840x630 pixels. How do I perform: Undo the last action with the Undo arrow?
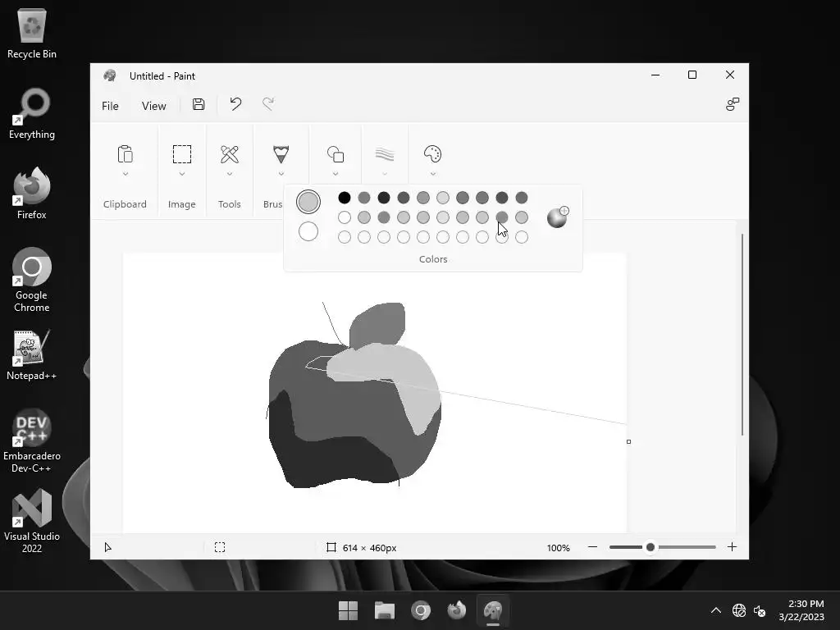235,104
